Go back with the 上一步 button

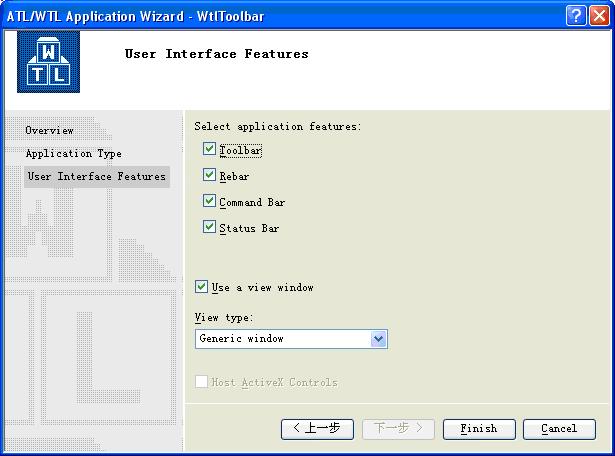[x=317, y=429]
